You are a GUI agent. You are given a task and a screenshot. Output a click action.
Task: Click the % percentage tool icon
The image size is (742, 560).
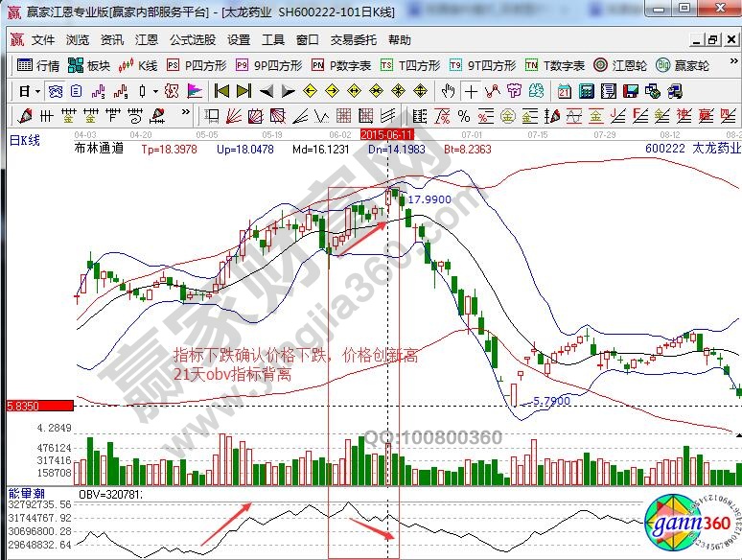pos(464,115)
